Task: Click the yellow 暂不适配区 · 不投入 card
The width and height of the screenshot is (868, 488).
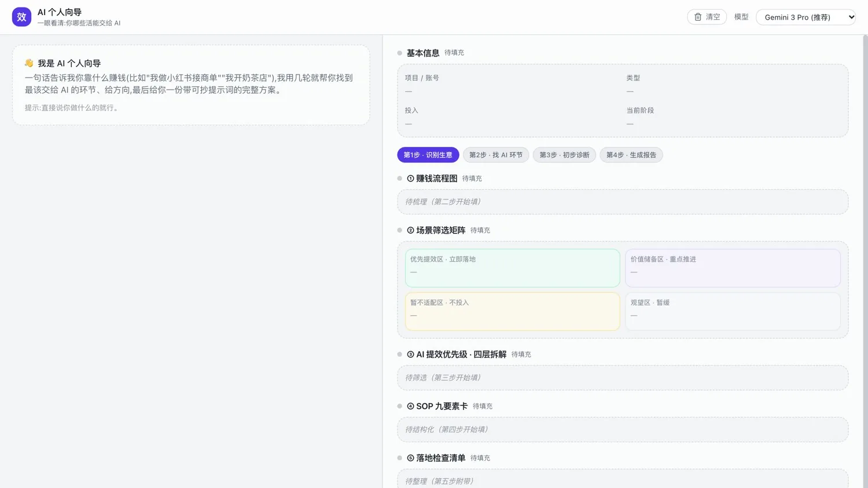Action: click(x=512, y=311)
